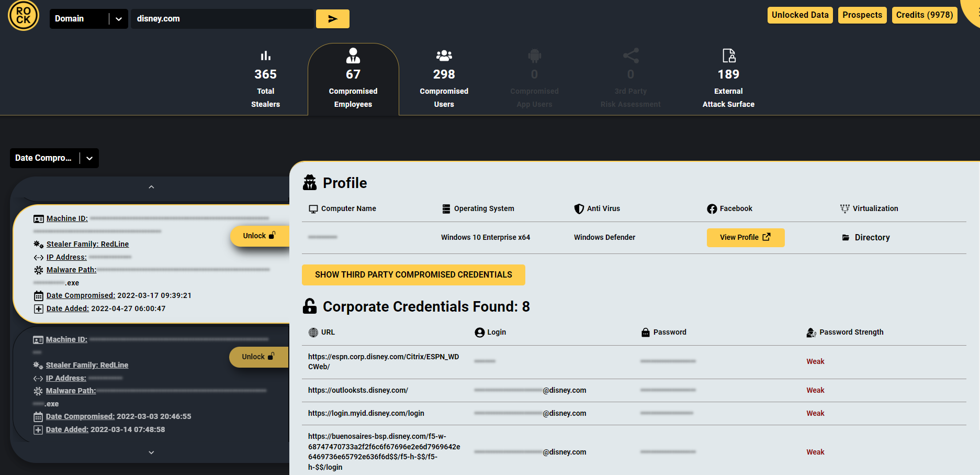Click the Corporate Credentials Found: 8 heading

[x=426, y=306]
